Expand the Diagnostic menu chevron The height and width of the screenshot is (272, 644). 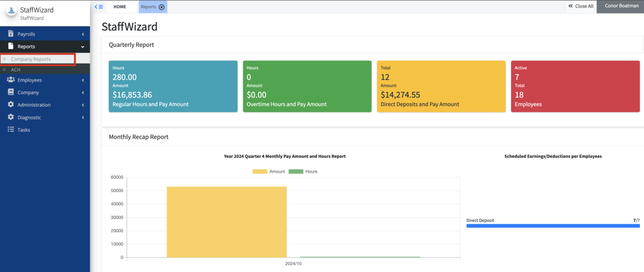click(83, 118)
